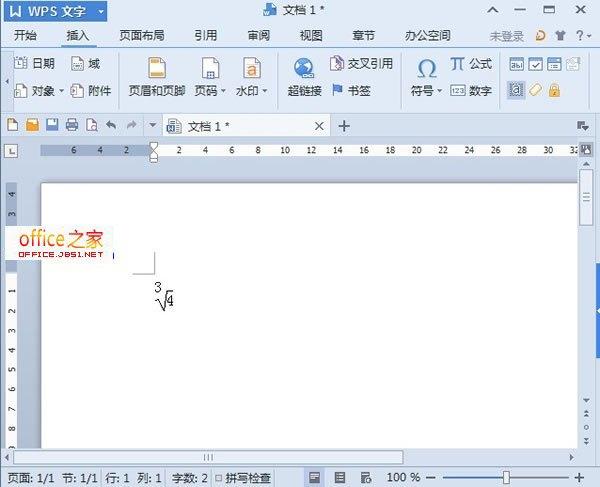Expand the 对象 dropdown arrow
This screenshot has height=487, width=600.
[61, 91]
